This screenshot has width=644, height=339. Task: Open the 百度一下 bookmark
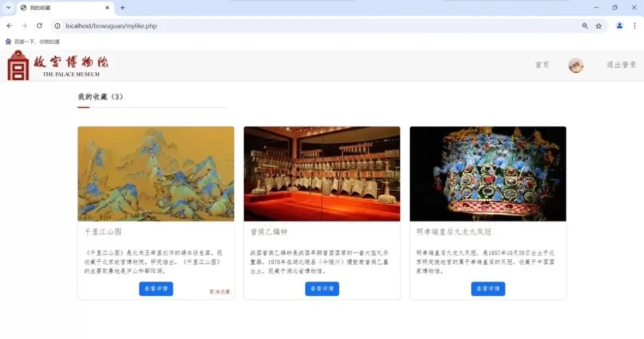(x=32, y=42)
